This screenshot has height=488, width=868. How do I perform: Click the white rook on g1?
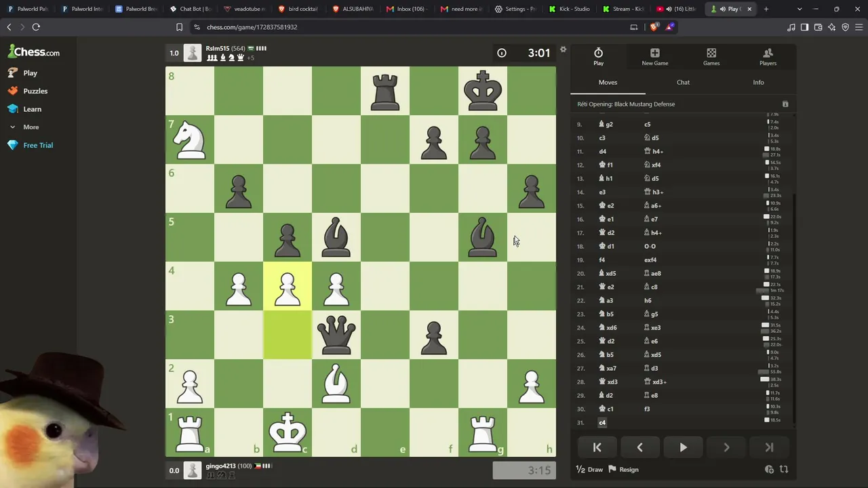[483, 432]
